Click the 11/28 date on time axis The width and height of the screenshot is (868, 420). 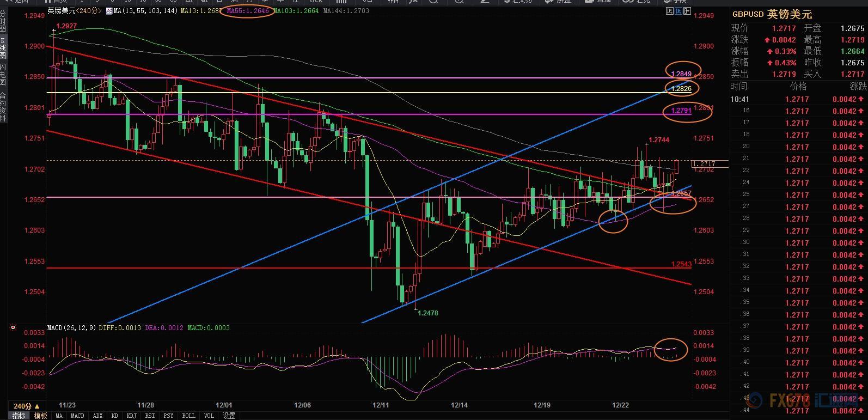point(146,405)
